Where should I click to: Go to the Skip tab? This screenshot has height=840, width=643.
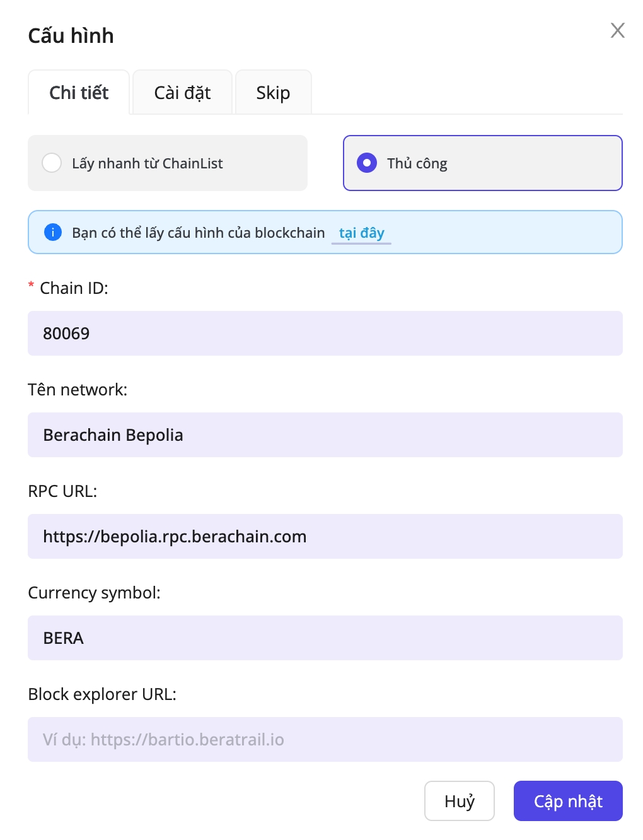273,93
